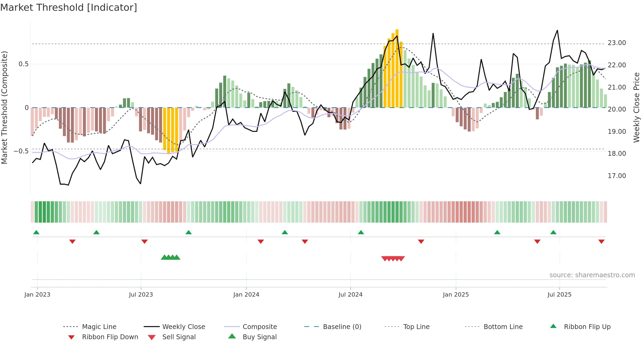Toggle the Ribbon Flip Up legend entry

(580, 327)
